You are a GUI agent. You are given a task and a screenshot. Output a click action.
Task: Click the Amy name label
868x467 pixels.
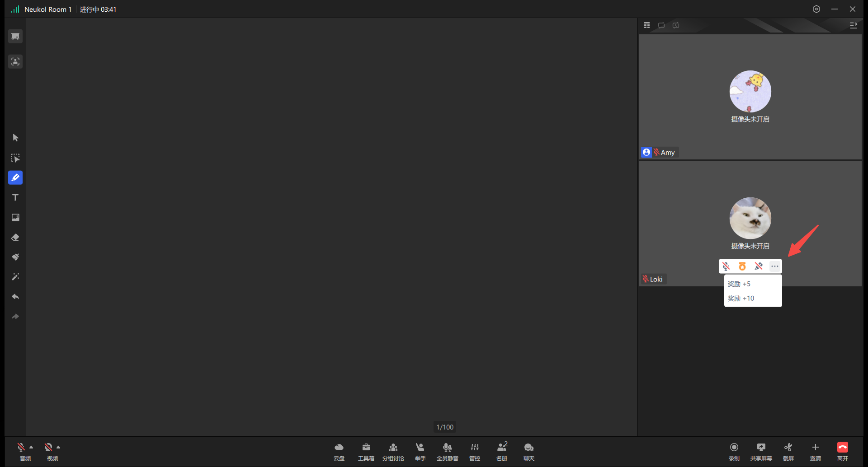(668, 153)
